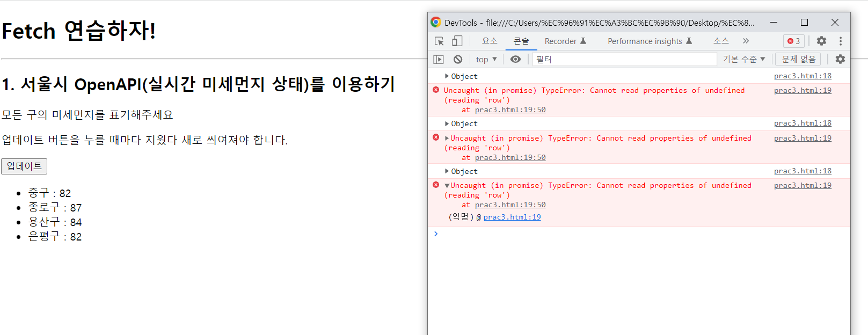868x335 pixels.
Task: Switch to the 요소 tab
Action: (x=490, y=41)
